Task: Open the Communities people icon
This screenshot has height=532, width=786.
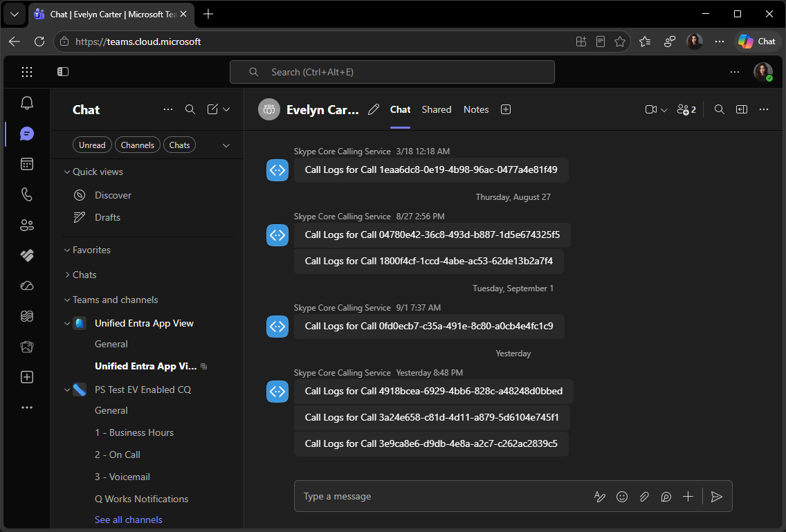Action: click(27, 225)
